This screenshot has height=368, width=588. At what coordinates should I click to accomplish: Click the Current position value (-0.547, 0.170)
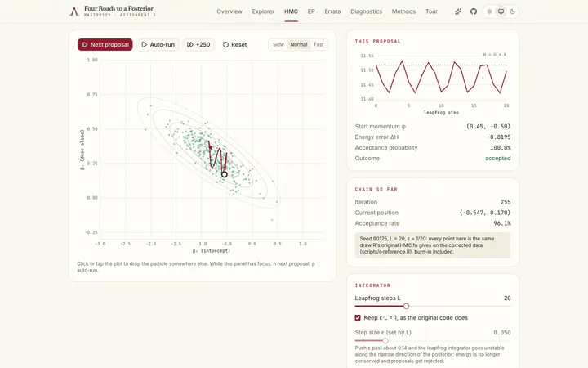point(485,213)
